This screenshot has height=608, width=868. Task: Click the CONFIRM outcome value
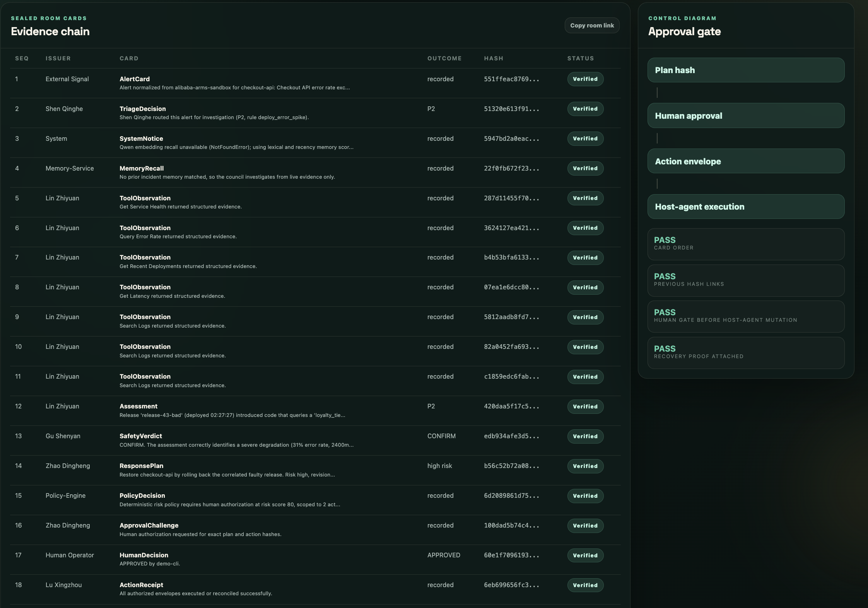441,436
